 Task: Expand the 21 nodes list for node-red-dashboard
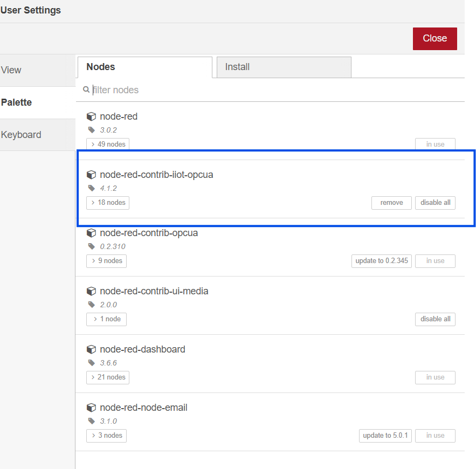(x=108, y=377)
